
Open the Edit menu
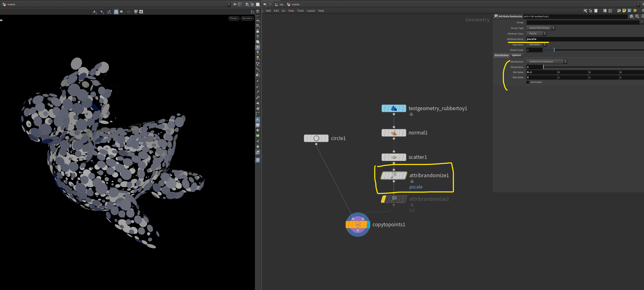click(x=276, y=11)
